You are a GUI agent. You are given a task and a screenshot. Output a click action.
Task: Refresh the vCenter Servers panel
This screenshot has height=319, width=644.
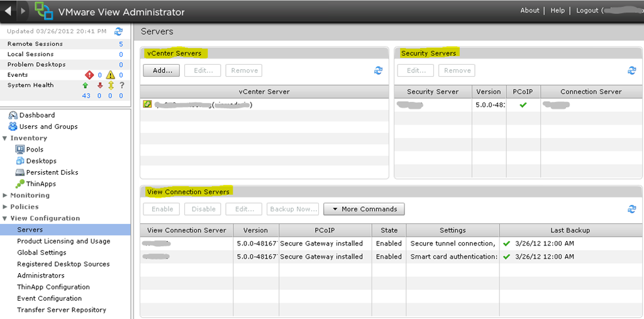378,71
